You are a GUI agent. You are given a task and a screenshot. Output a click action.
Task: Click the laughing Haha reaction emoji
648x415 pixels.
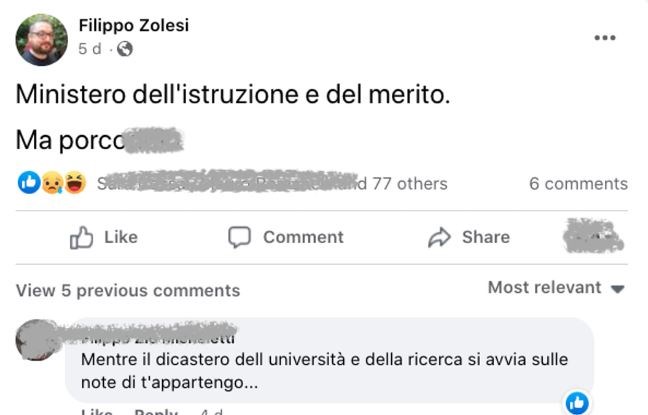(74, 183)
